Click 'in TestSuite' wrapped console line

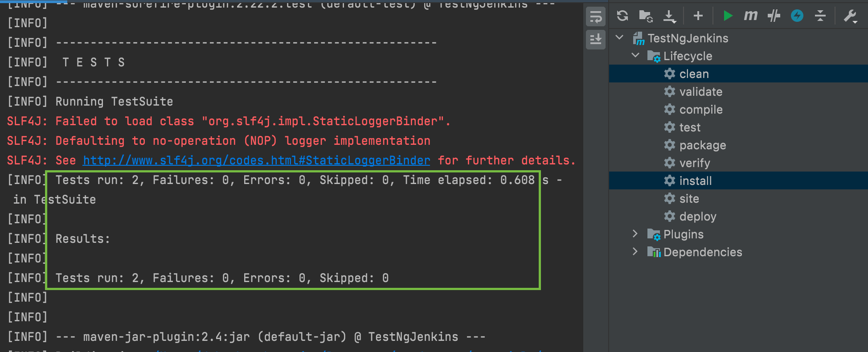point(54,200)
